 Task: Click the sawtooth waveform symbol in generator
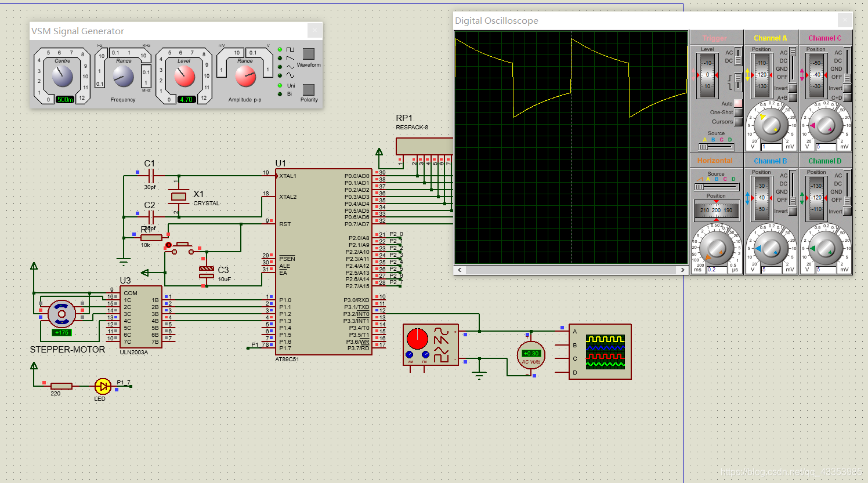[x=290, y=58]
